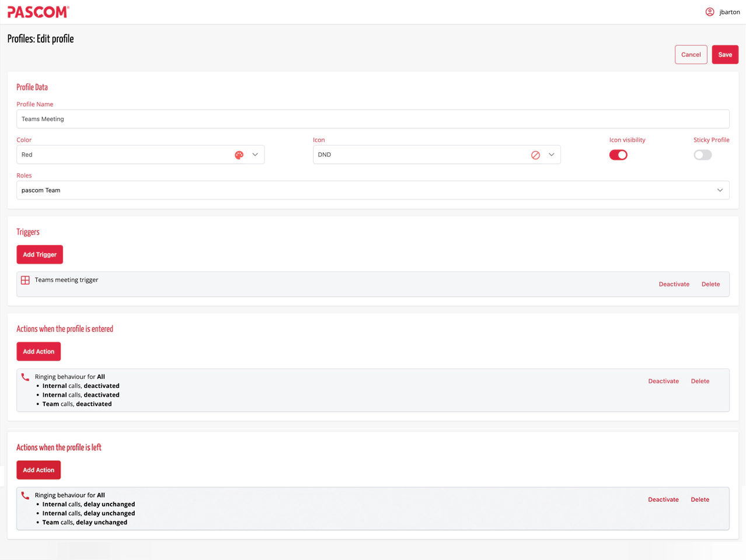
Task: Click phone icon in profile left action
Action: tap(25, 495)
